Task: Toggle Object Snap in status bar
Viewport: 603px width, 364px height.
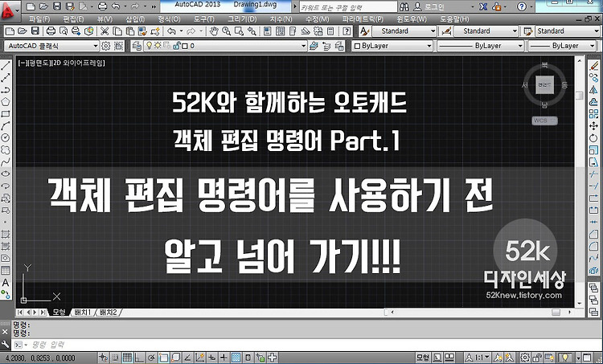Action: [x=163, y=358]
